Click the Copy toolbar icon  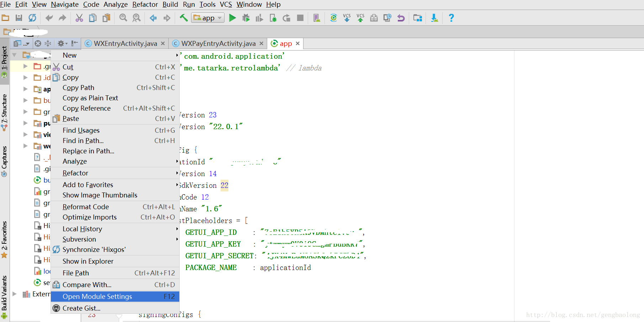click(93, 18)
